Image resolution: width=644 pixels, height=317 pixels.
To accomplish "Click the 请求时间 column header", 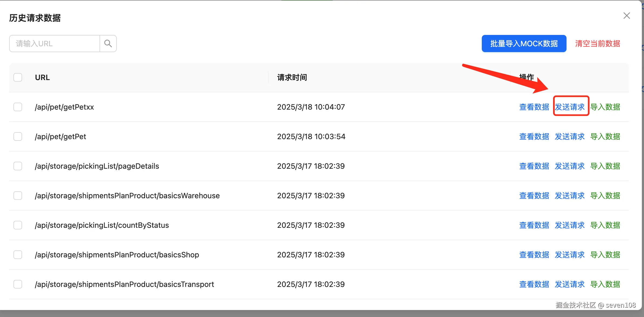I will coord(292,77).
